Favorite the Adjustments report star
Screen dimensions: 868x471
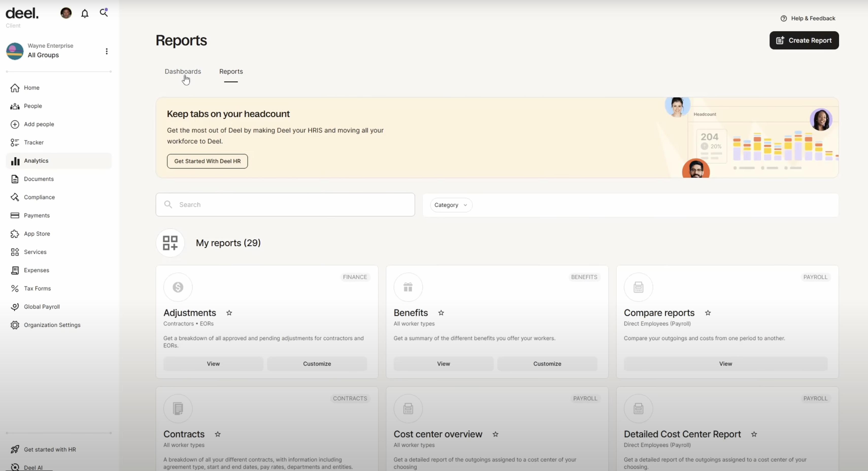coord(229,313)
